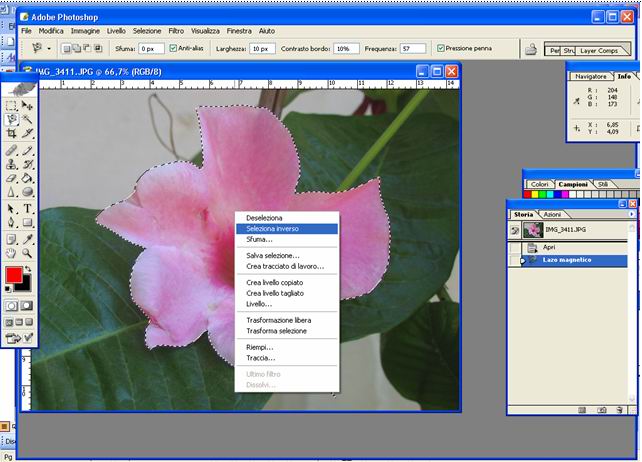The image size is (642, 462).
Task: Click the red foreground color swatch
Action: [14, 275]
